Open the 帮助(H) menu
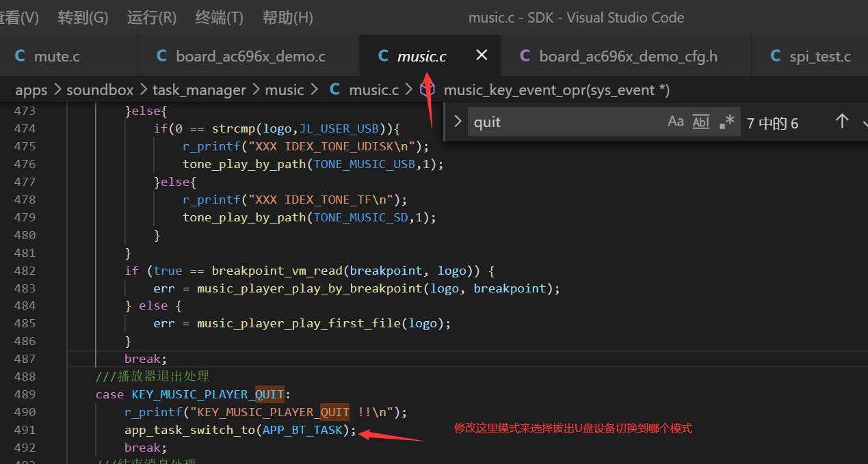This screenshot has height=464, width=868. [288, 18]
